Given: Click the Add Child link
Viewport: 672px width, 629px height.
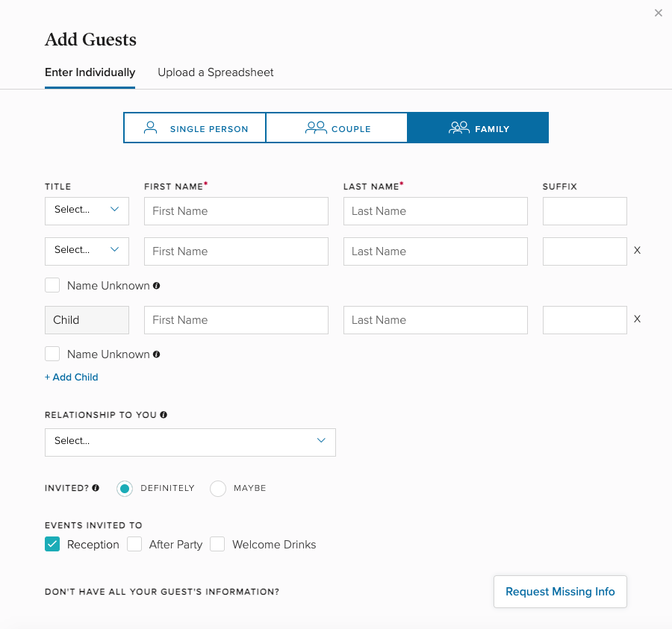Looking at the screenshot, I should tap(72, 377).
